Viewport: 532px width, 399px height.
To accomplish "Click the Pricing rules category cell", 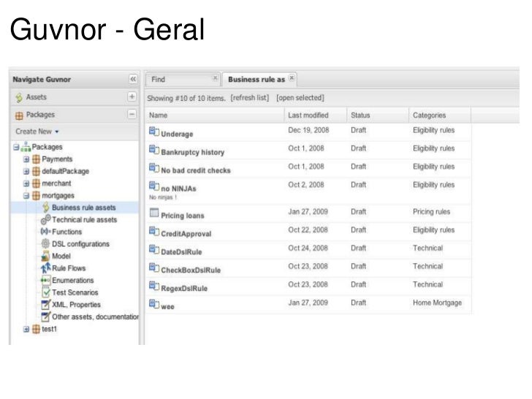I will point(431,212).
